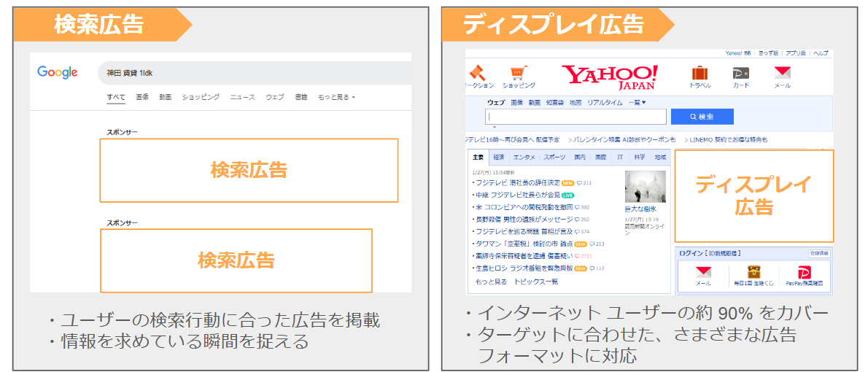Click the ID新規取得 link

point(723,254)
